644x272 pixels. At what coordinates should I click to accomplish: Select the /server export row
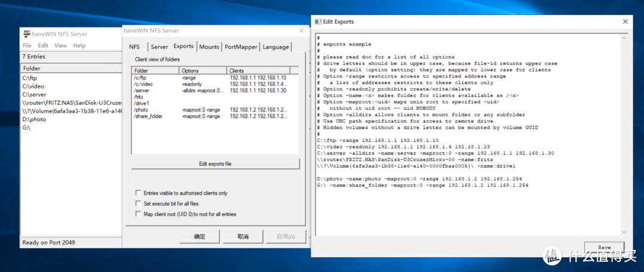[x=215, y=91]
